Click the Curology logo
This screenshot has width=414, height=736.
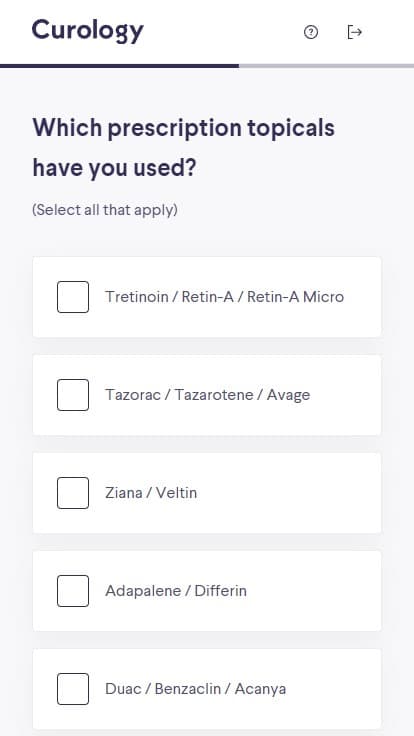coord(88,31)
